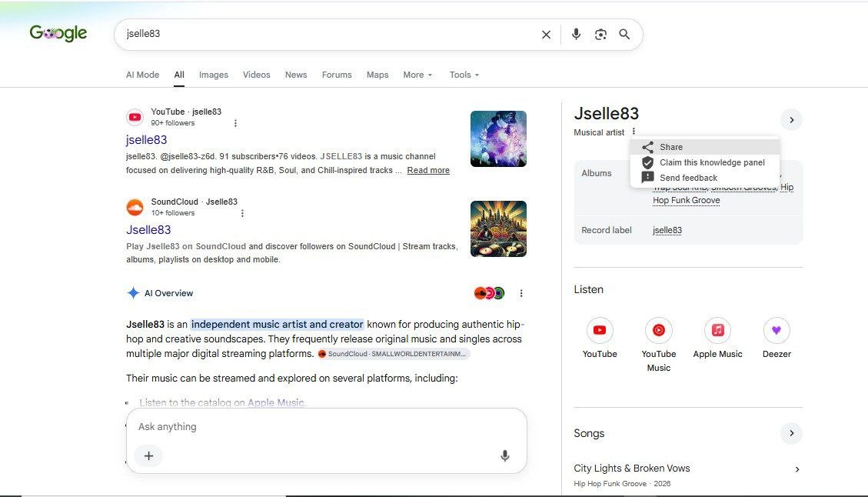This screenshot has height=497, width=868.
Task: Click the Songs section heading
Action: 589,433
